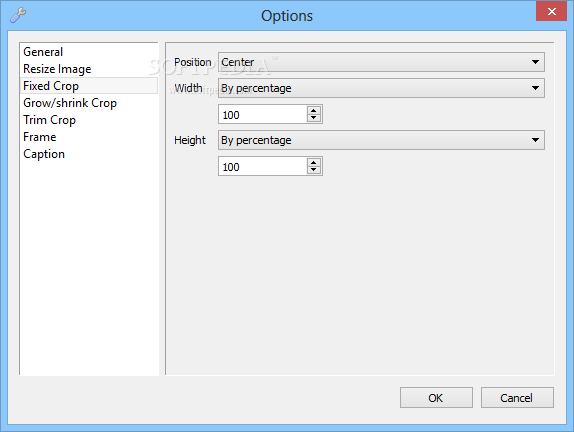Expand the Position Center dropdown
574x432 pixels.
(x=381, y=62)
